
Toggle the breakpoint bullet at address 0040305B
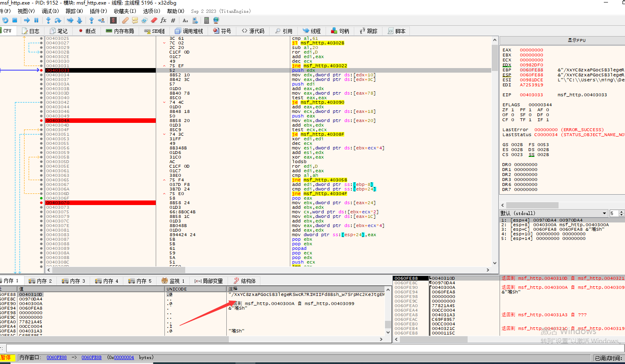pyautogui.click(x=41, y=157)
